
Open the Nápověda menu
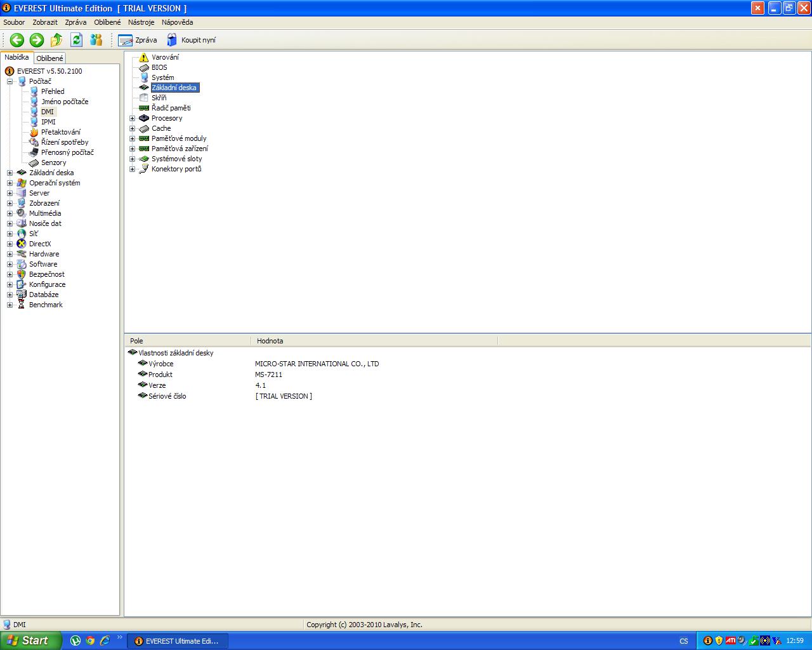point(177,22)
